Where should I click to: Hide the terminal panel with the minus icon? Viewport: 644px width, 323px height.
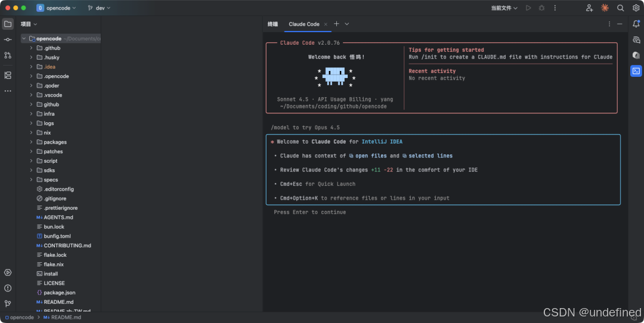click(x=620, y=24)
